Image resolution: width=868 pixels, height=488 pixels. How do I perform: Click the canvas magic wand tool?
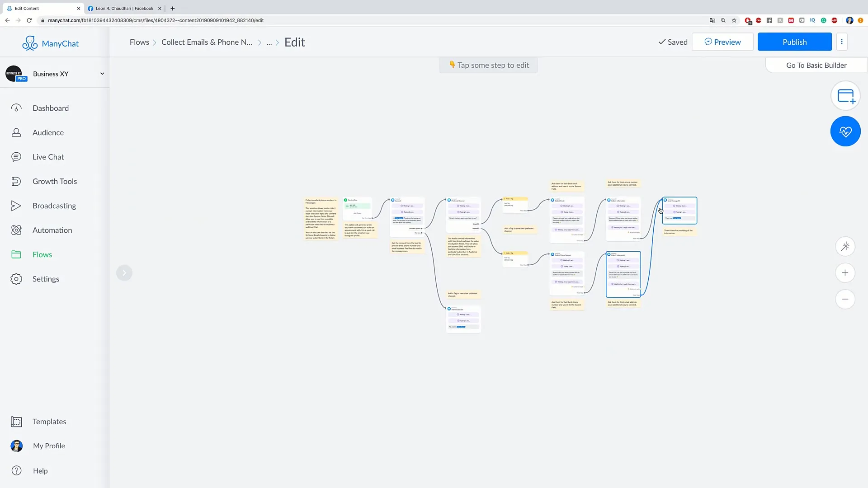coord(846,246)
